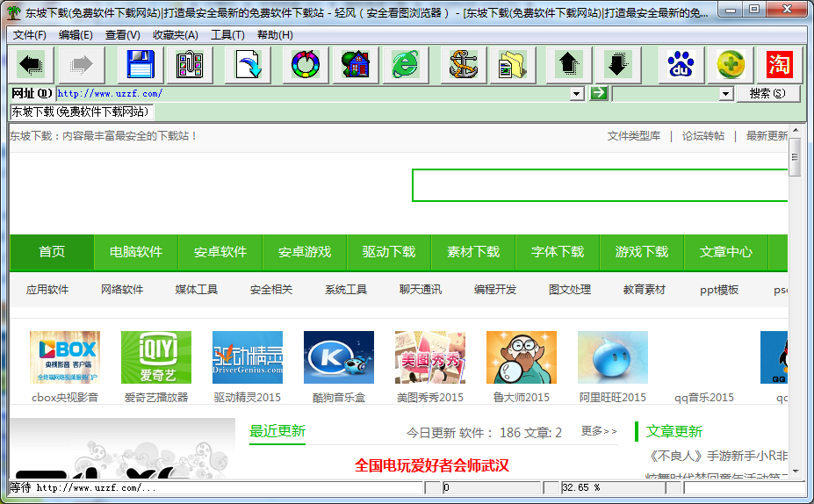
Task: Click the 搜索(S) button
Action: tap(767, 93)
